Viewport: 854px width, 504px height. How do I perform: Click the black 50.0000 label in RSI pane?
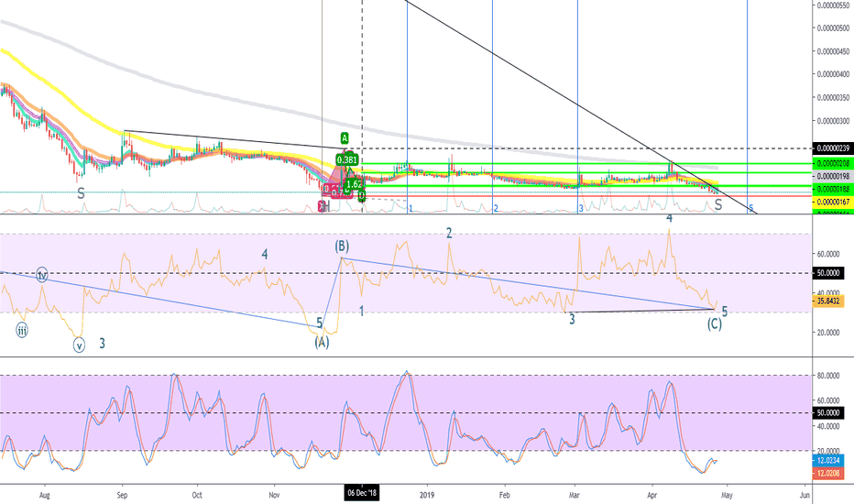coord(828,273)
